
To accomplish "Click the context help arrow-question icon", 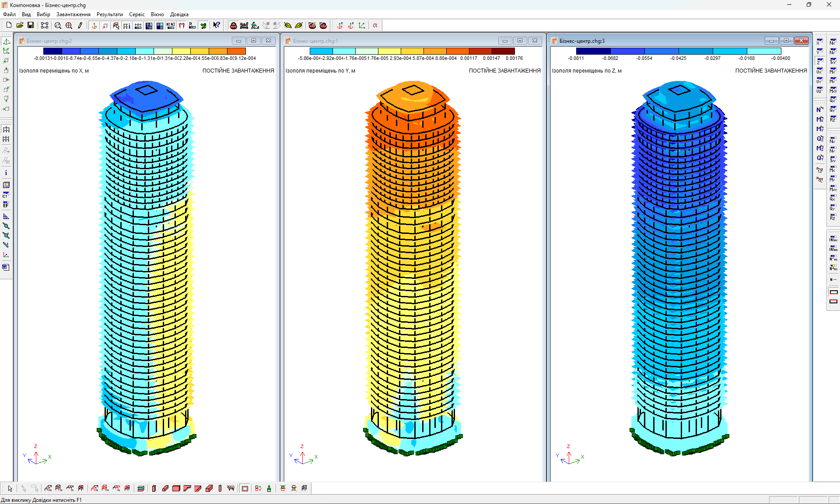I will (217, 25).
